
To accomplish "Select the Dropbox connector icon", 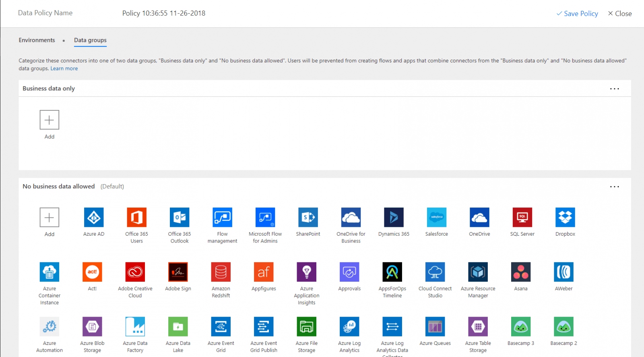I will point(565,218).
